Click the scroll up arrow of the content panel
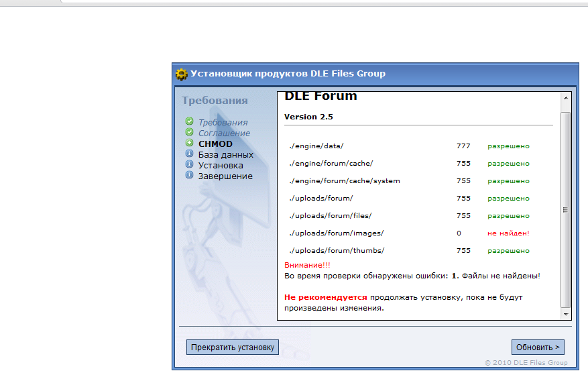The height and width of the screenshot is (377, 588). (566, 98)
